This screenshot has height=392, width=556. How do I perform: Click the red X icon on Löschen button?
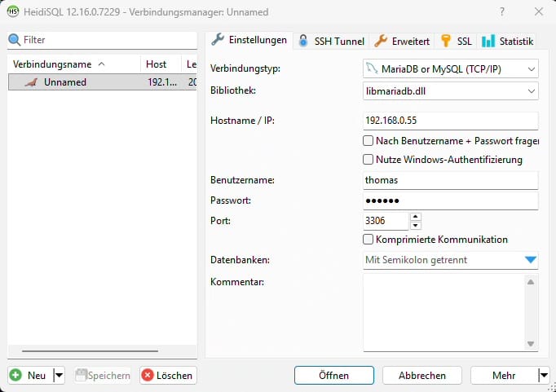pyautogui.click(x=148, y=375)
